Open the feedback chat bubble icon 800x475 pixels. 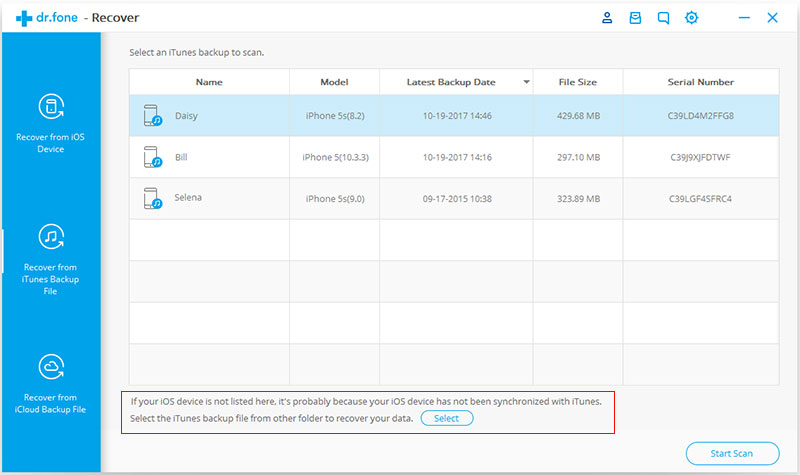(663, 18)
